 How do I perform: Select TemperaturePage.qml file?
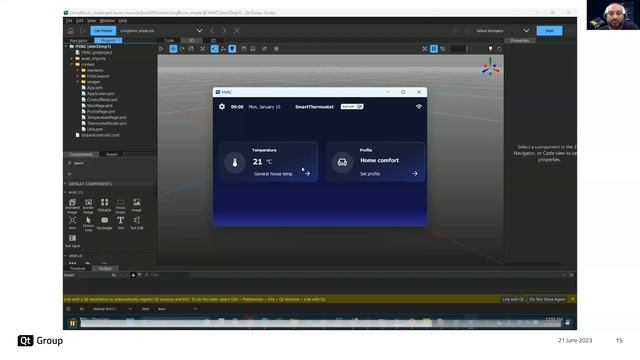click(x=106, y=117)
